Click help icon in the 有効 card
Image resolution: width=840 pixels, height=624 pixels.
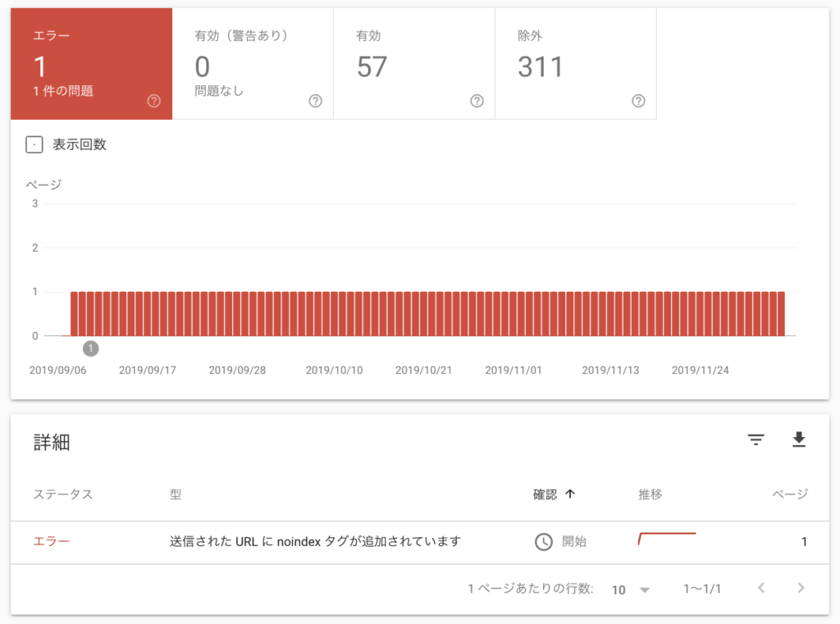pos(477,102)
